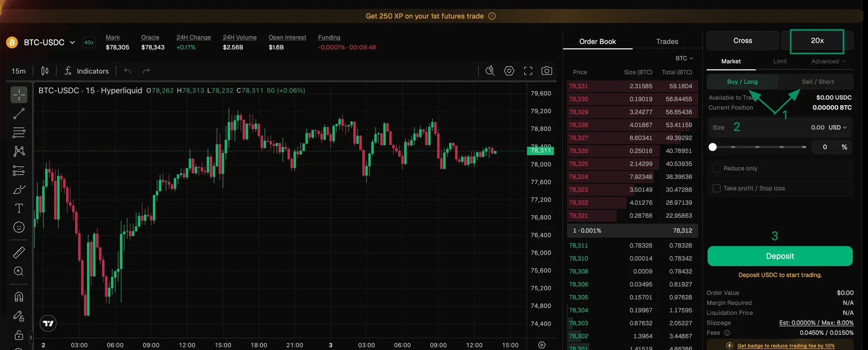Open the Indicators menu
The image size is (868, 350).
tap(86, 71)
